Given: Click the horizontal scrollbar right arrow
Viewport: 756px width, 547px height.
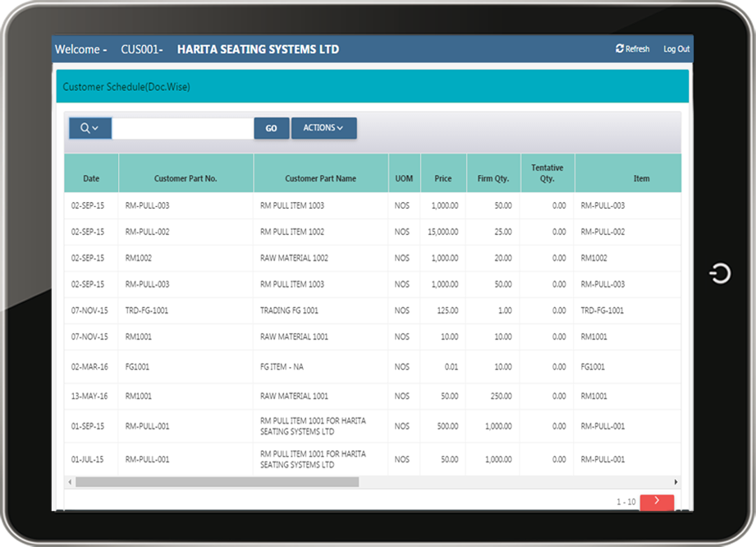Looking at the screenshot, I should pyautogui.click(x=676, y=482).
